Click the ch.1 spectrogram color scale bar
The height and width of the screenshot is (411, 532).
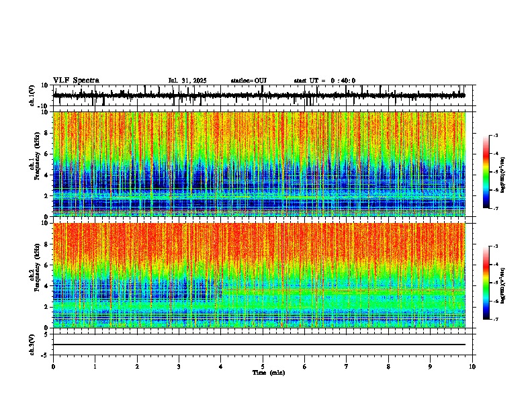(x=486, y=172)
